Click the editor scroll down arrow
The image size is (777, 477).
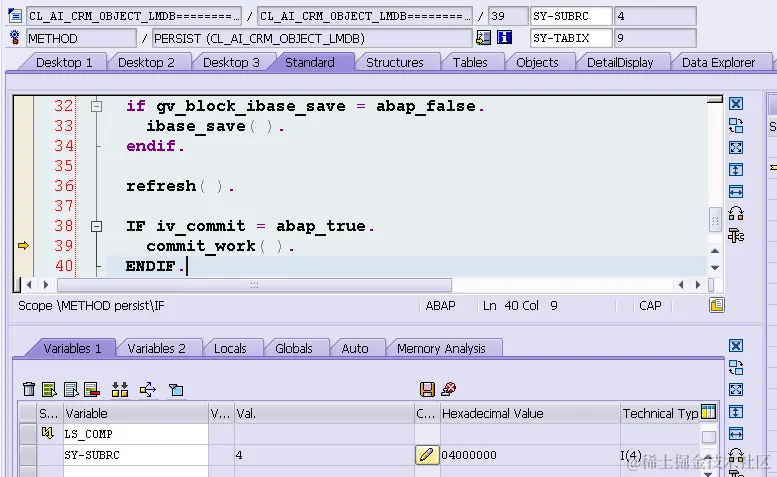(715, 267)
